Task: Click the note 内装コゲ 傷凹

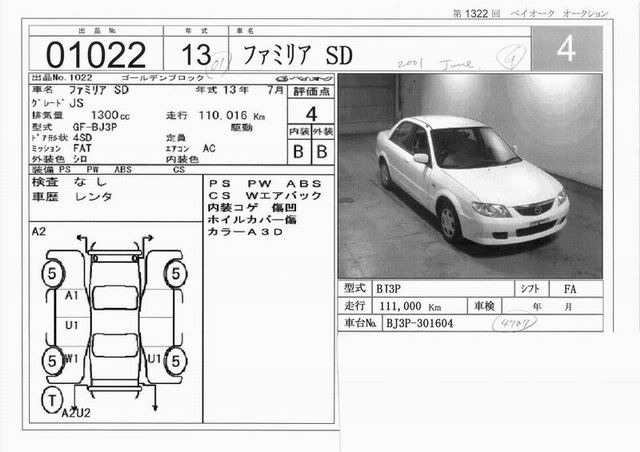Action: (252, 208)
